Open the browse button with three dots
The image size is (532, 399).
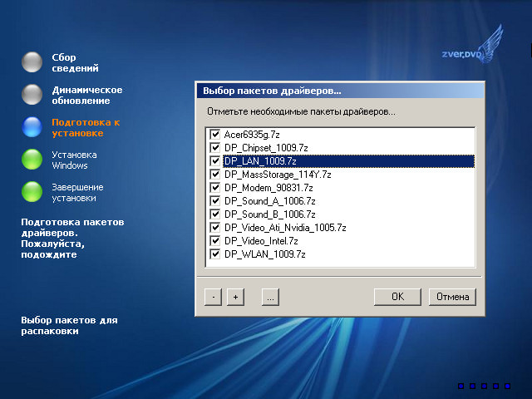tap(270, 298)
